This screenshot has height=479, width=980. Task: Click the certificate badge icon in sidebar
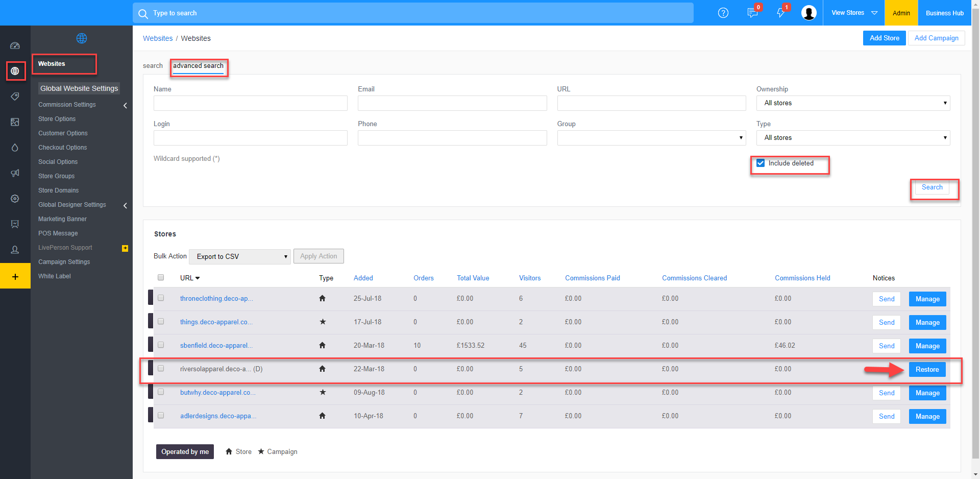(x=15, y=224)
